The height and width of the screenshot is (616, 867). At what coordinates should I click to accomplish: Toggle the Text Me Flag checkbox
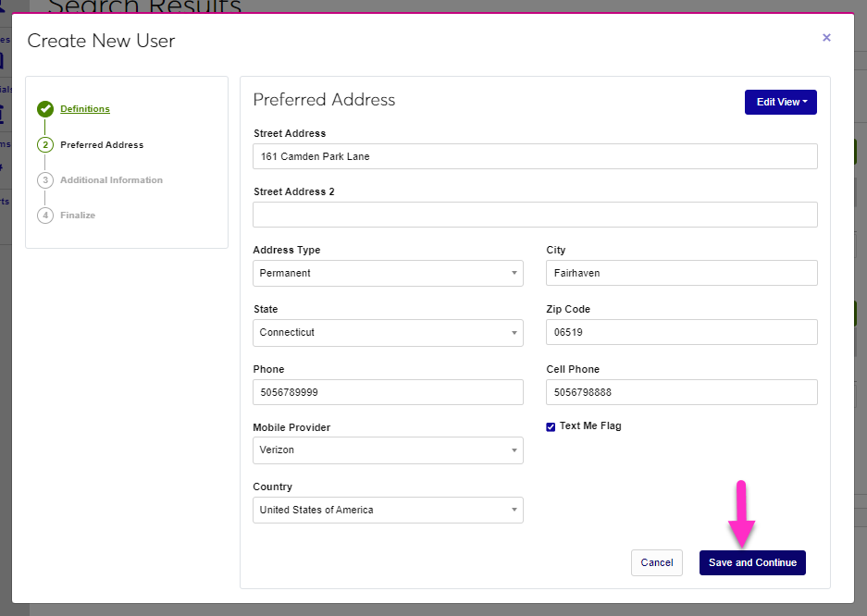point(551,426)
